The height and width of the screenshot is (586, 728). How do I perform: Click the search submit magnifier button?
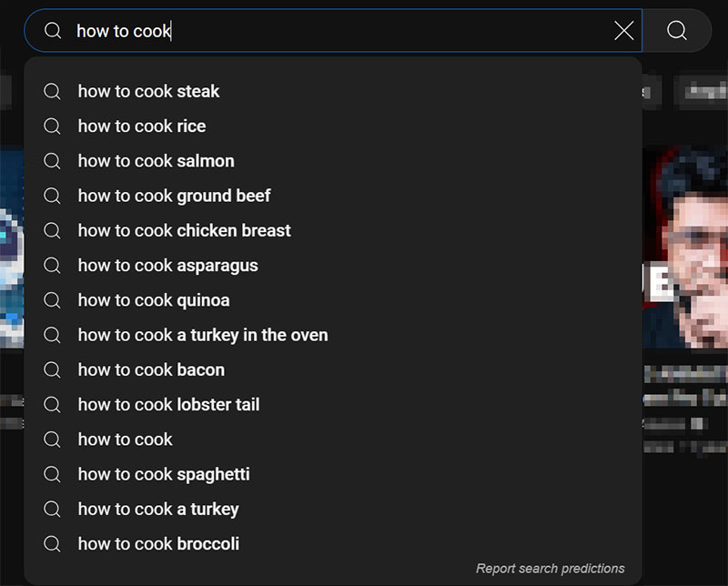[676, 31]
